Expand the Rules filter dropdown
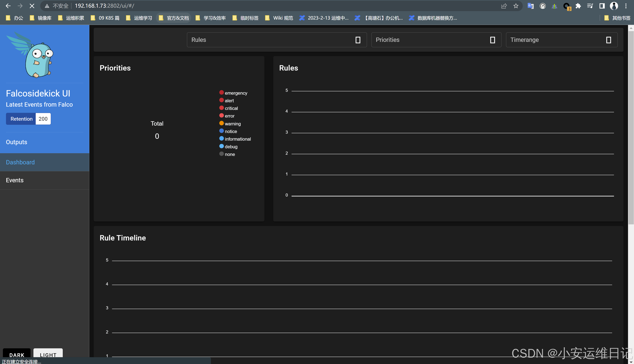 point(277,40)
